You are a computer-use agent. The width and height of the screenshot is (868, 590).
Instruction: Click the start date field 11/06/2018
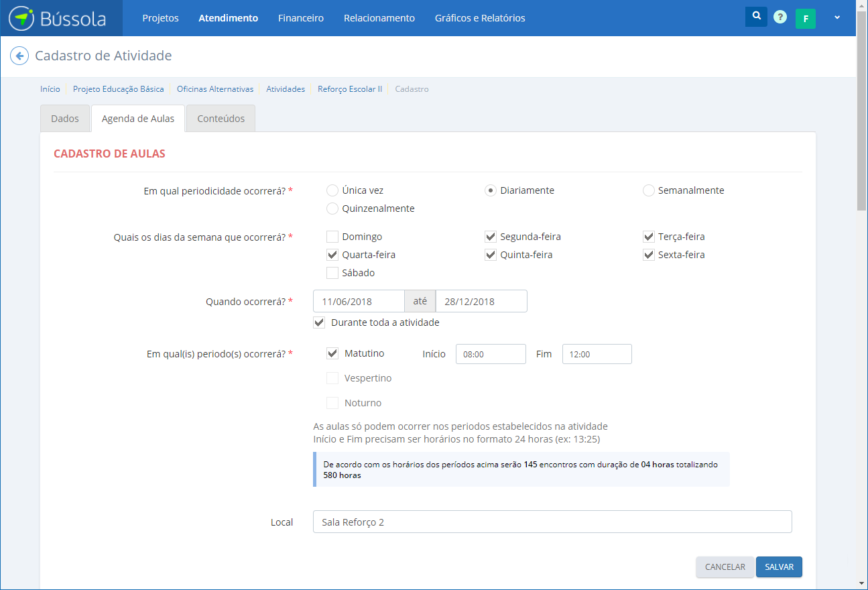pyautogui.click(x=359, y=301)
